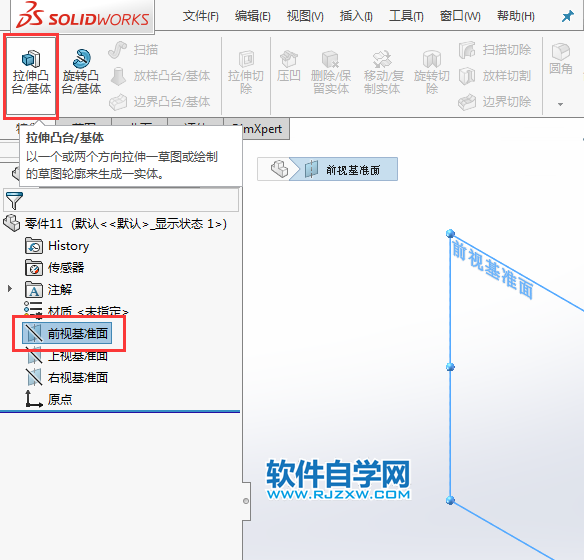Click the feature tree filter funnel icon

click(15, 201)
